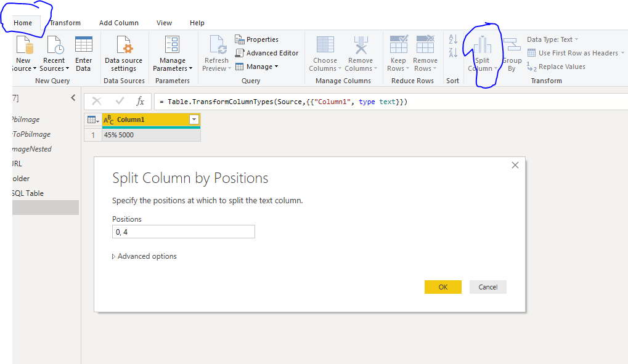Click the Group By icon
This screenshot has height=364, width=628.
512,44
